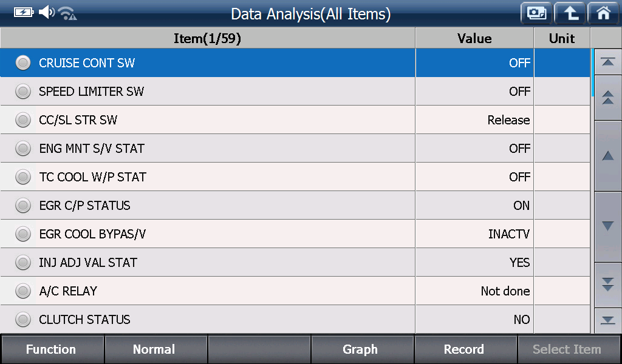Open the Function menu
The height and width of the screenshot is (364, 622).
pos(52,349)
